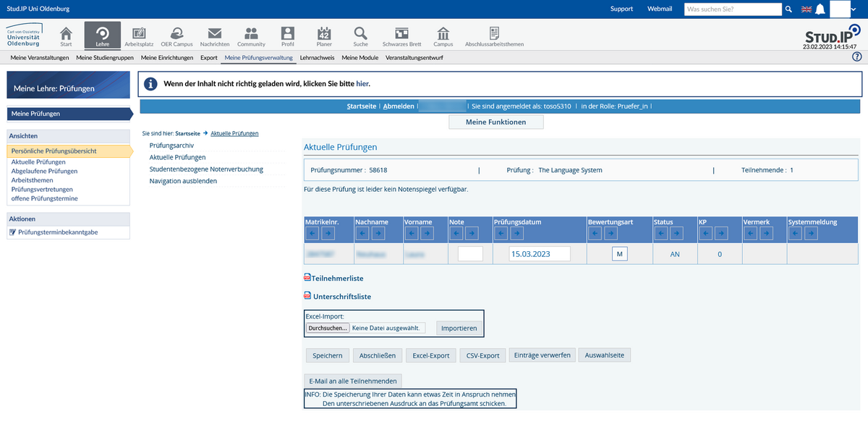Open the Meine Veranstaltungen tab
This screenshot has width=868, height=435.
click(x=39, y=57)
